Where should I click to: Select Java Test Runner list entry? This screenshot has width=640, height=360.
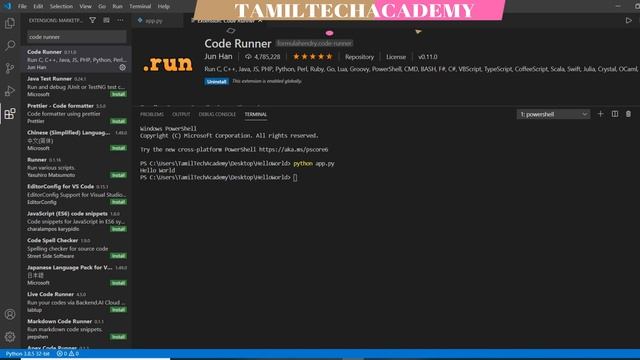coord(76,87)
